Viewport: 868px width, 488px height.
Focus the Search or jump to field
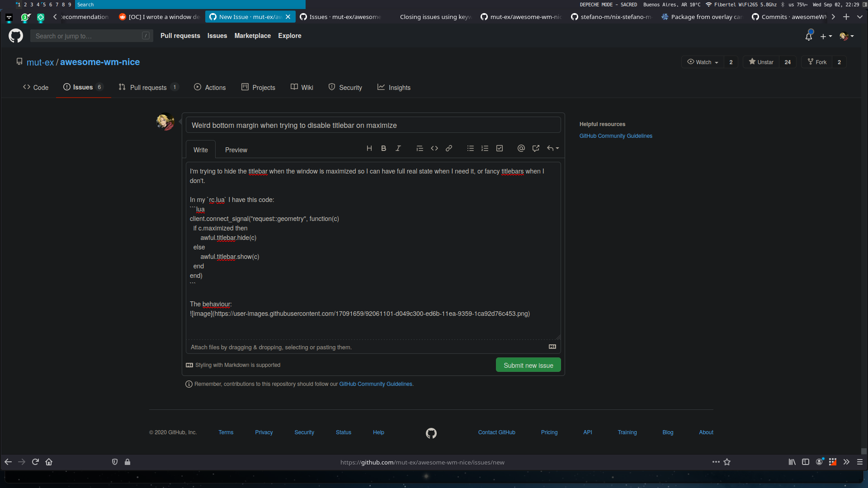92,36
